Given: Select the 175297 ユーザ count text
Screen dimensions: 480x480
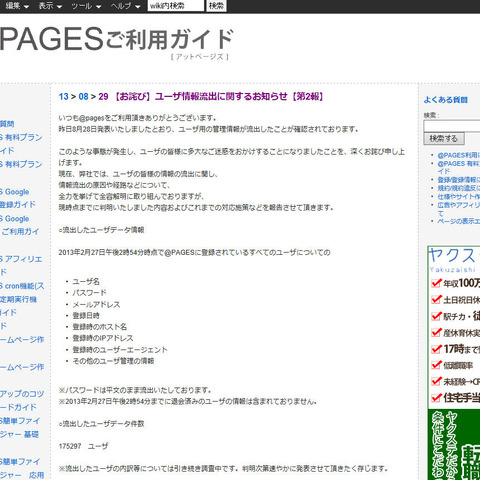Looking at the screenshot, I should [x=84, y=446].
